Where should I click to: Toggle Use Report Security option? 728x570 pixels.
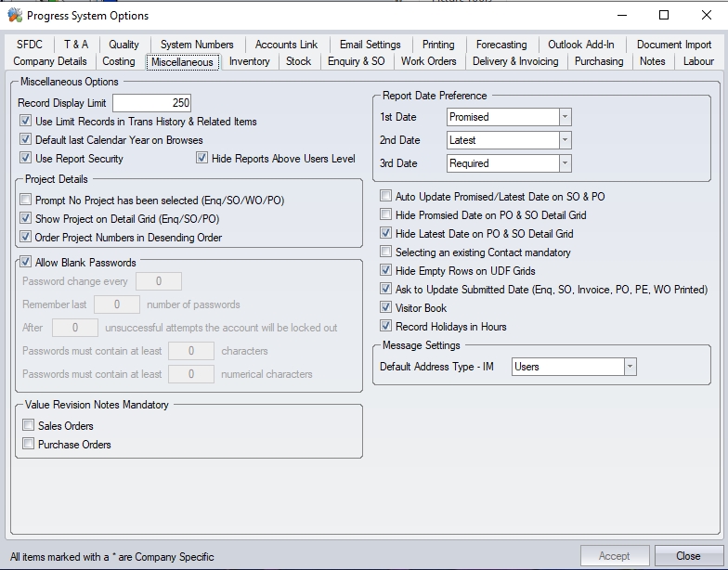click(x=26, y=159)
